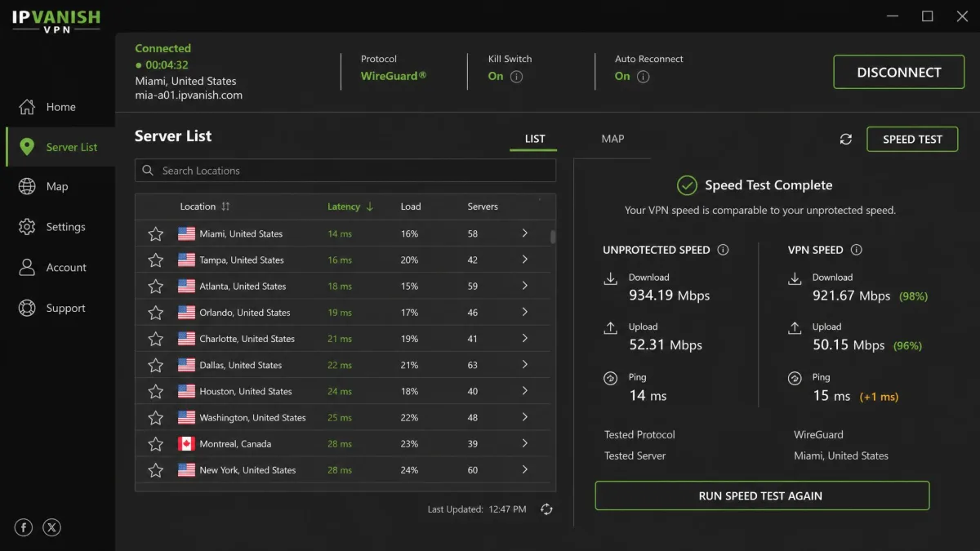The image size is (980, 551).
Task: Click the Location column sort icon
Action: tap(226, 207)
